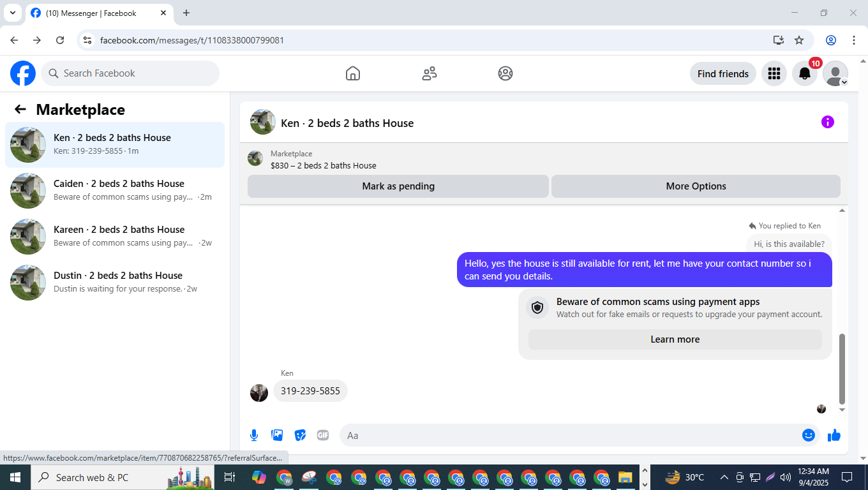The height and width of the screenshot is (490, 868).
Task: Open More Options for the listing
Action: click(696, 186)
